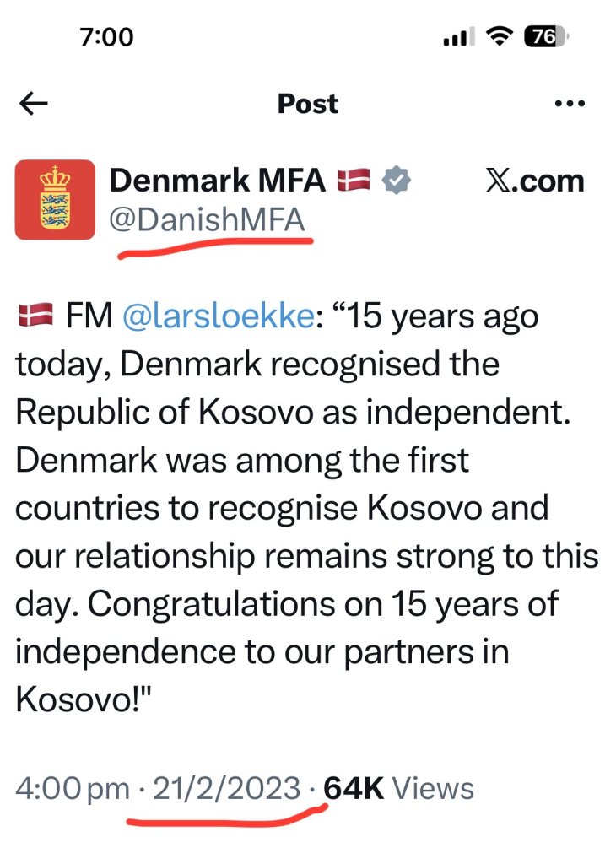Open the Denmark MFA profile avatar
Screen dimensions: 616x864
click(55, 199)
